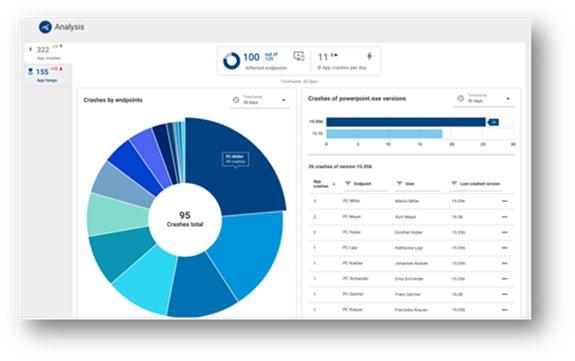The width and height of the screenshot is (575, 361).
Task: Sort by App crashes column arrow
Action: (333, 184)
